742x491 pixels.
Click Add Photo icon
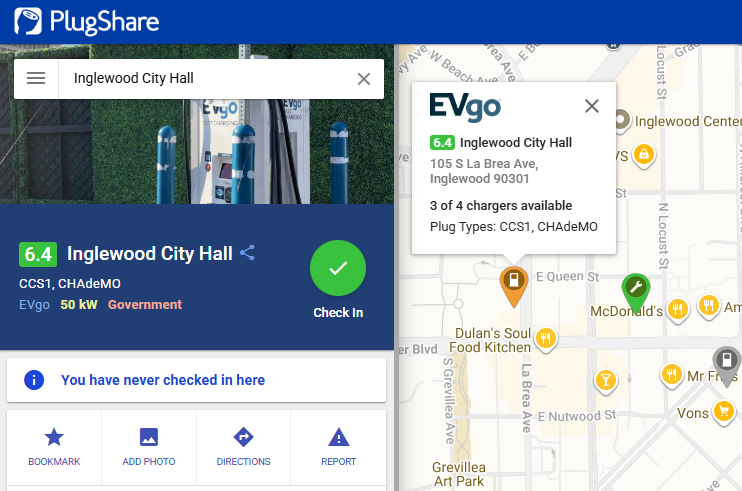click(149, 437)
